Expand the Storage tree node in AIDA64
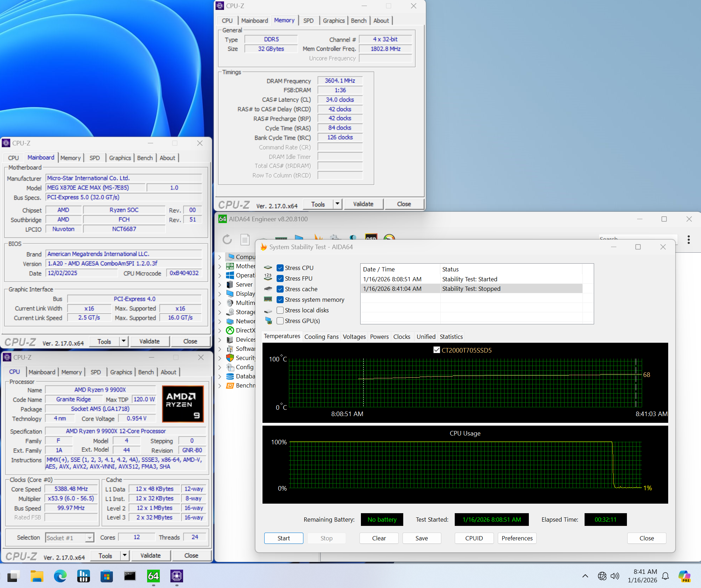Viewport: 701px width, 588px height. click(220, 312)
